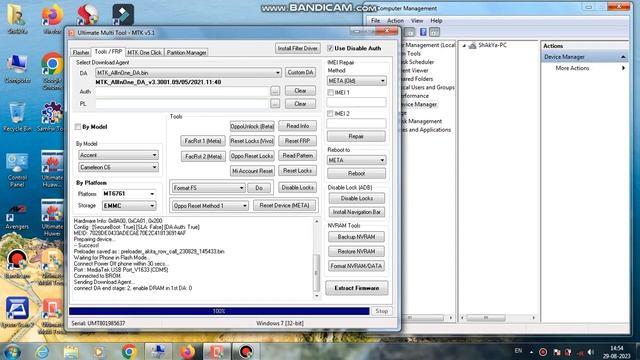
Task: Select ShAkYa-PC node in Computer Management
Action: (492, 45)
